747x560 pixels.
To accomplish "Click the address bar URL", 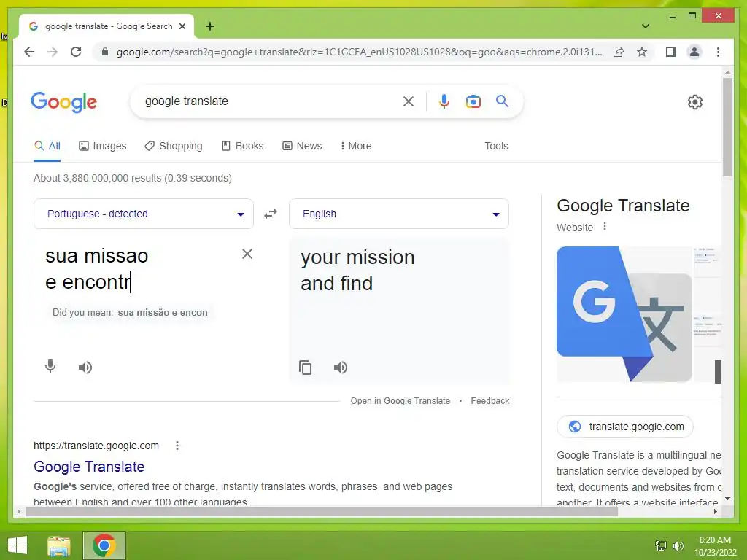I will click(x=359, y=52).
